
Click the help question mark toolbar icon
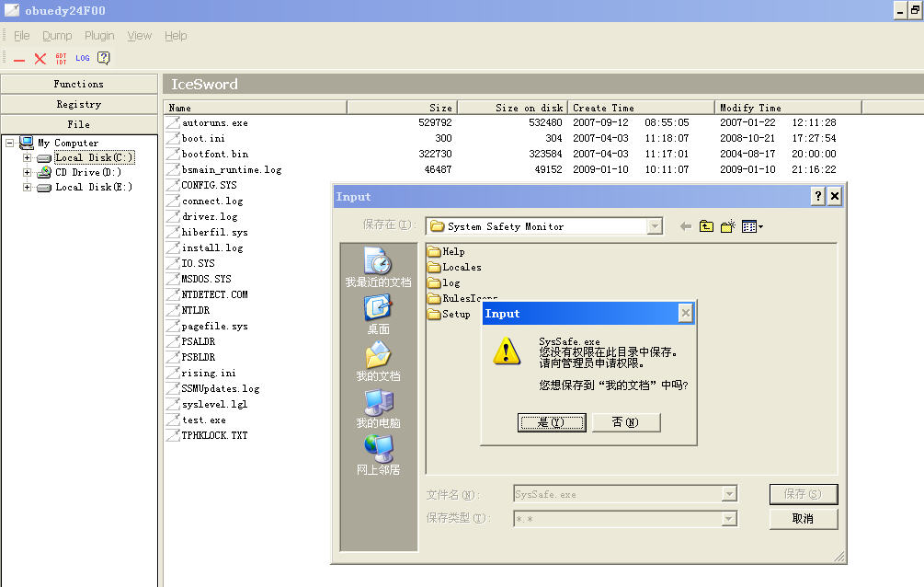[104, 59]
